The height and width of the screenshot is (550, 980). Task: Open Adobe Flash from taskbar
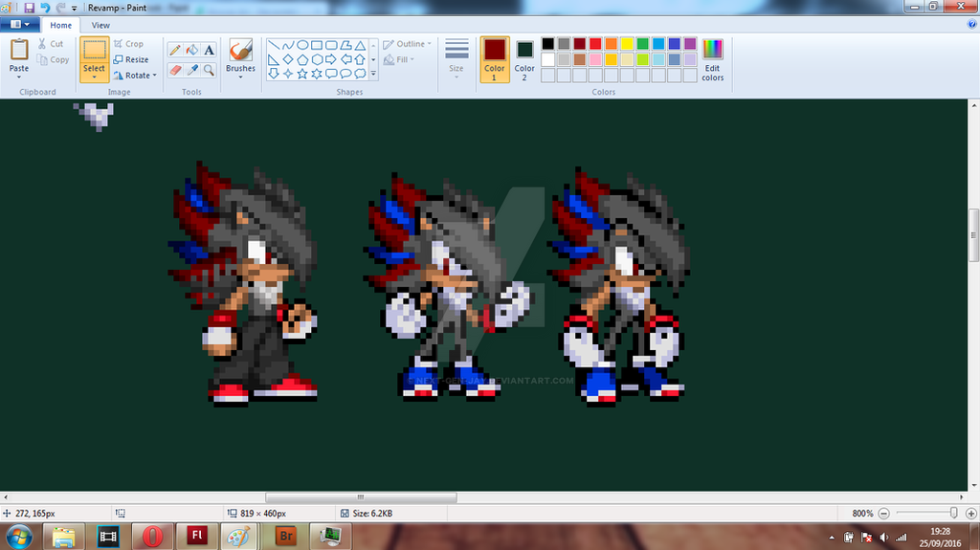coord(197,537)
